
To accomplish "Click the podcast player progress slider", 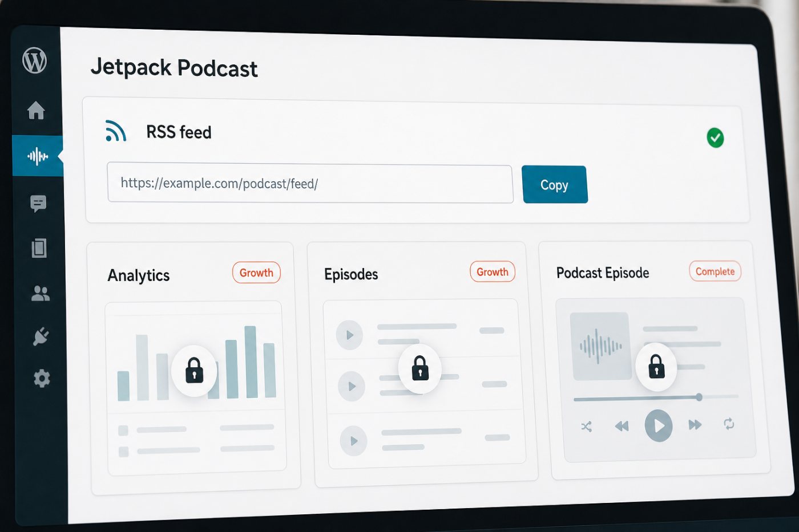I will pyautogui.click(x=656, y=398).
